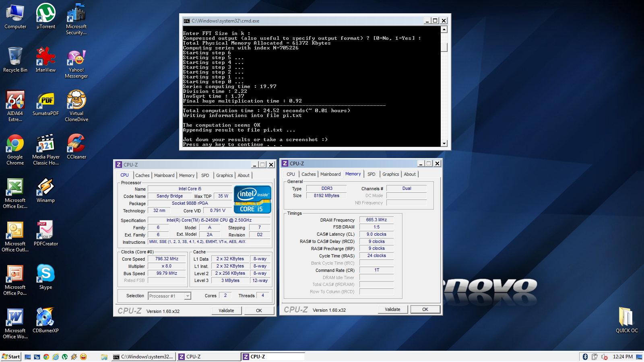Launch Virtual CloneDrive shortcut
Image resolution: width=644 pixels, height=362 pixels.
[76, 106]
